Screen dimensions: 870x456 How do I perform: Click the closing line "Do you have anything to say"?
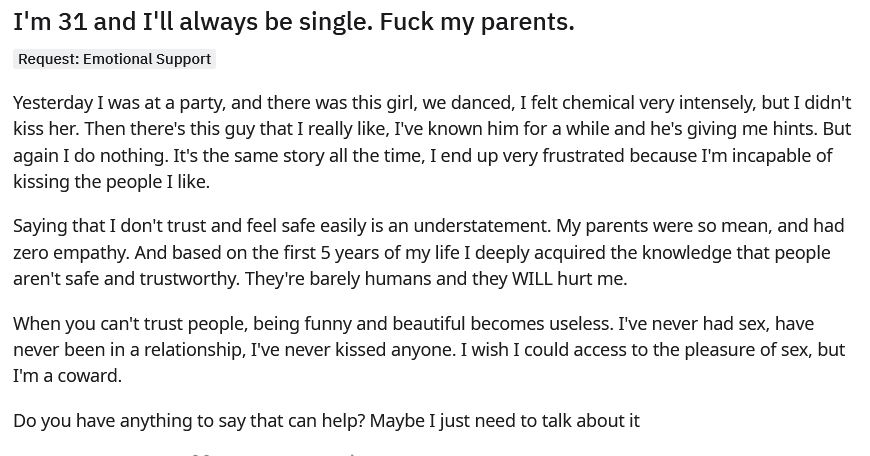point(326,420)
